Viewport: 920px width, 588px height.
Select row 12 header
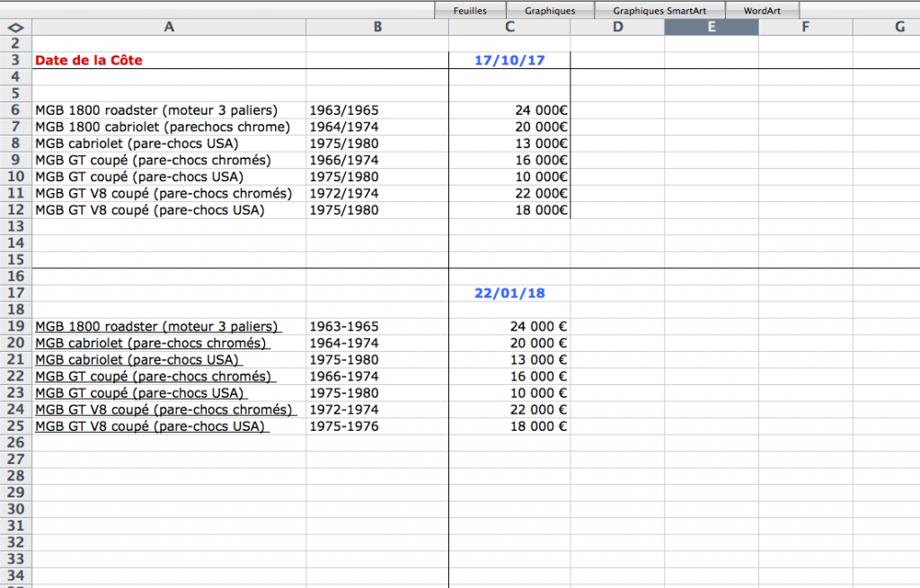(x=16, y=210)
